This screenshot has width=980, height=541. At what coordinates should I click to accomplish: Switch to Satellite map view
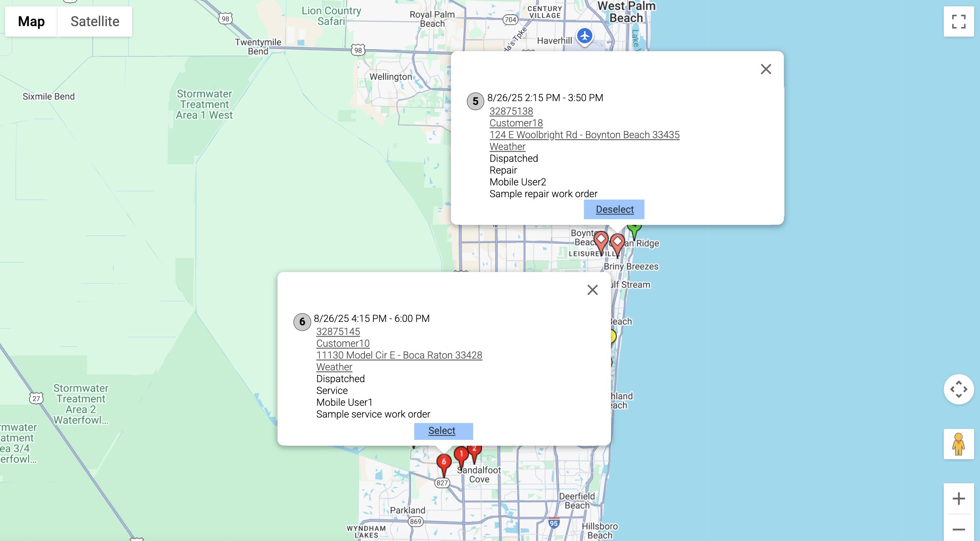coord(95,21)
